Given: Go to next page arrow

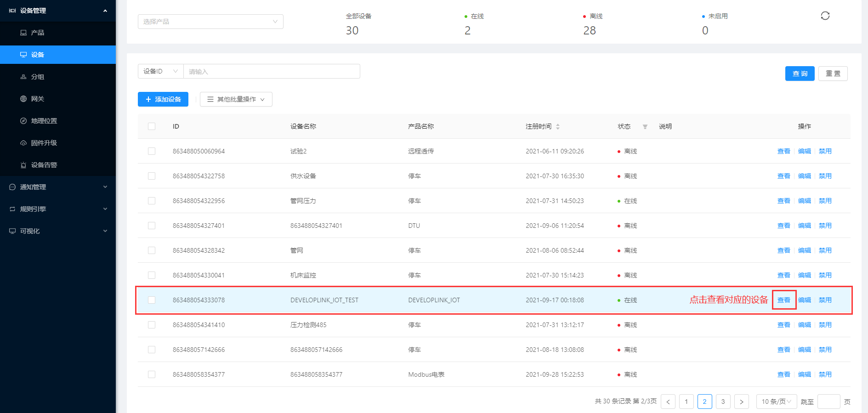Looking at the screenshot, I should pos(742,402).
